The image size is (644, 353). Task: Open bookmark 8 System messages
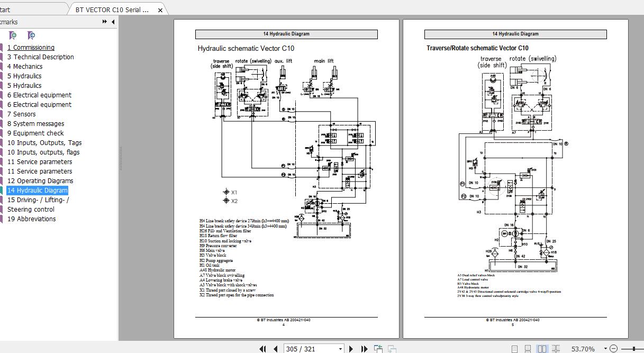pos(36,124)
